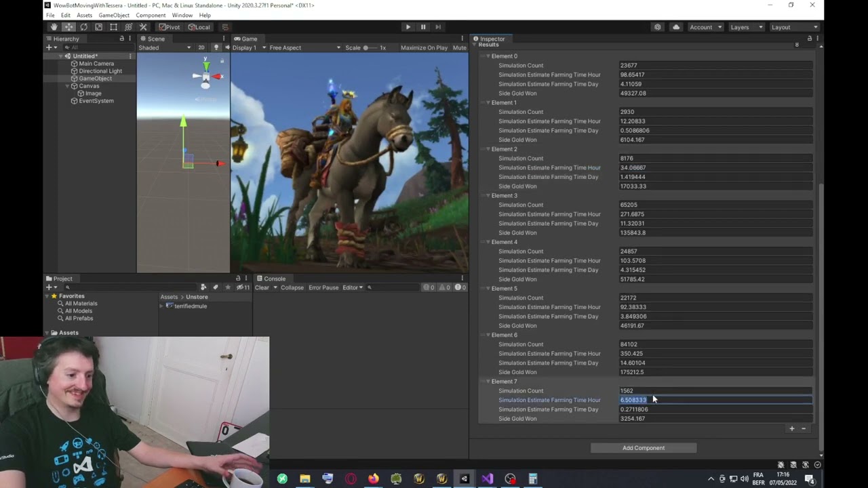Collapse Element 3 in Results

(488, 196)
